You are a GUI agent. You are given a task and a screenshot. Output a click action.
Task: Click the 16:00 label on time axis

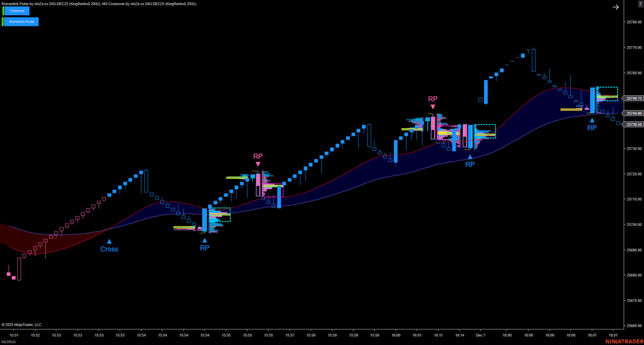click(396, 335)
